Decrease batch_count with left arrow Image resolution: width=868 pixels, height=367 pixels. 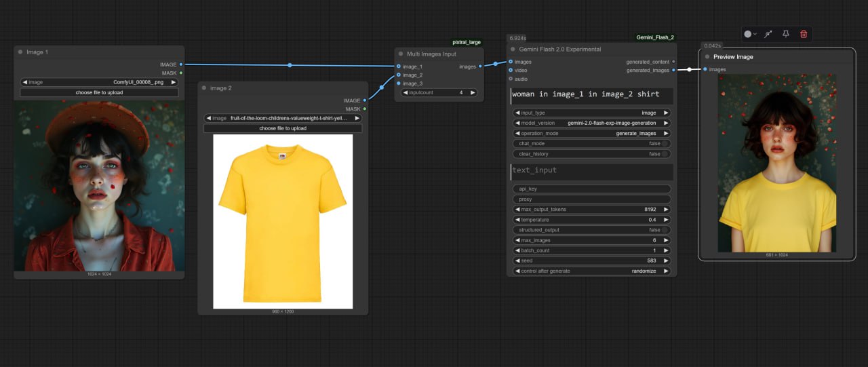click(x=517, y=250)
